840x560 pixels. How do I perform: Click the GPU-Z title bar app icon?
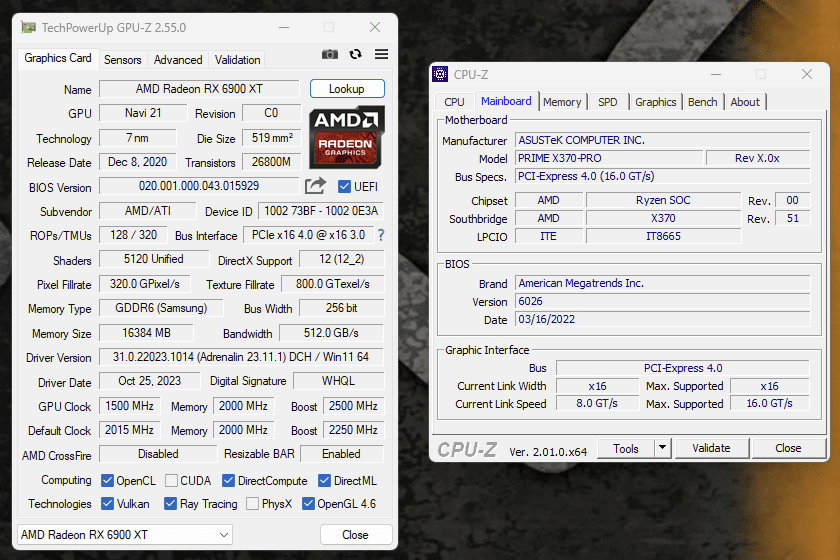(x=28, y=27)
